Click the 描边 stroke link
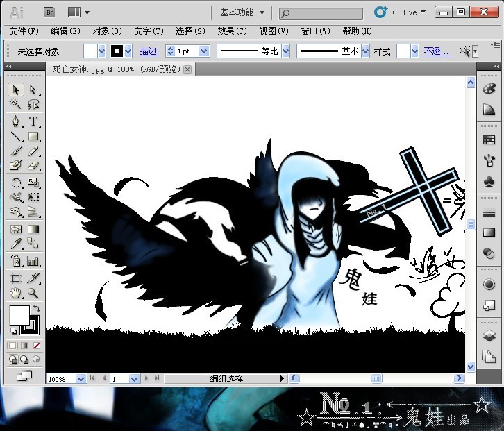Image resolution: width=504 pixels, height=431 pixels. click(149, 51)
